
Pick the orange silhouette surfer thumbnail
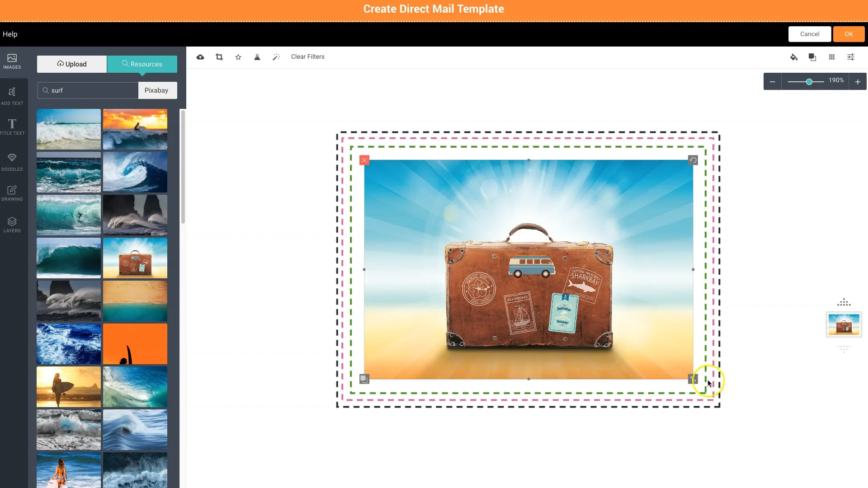(135, 344)
